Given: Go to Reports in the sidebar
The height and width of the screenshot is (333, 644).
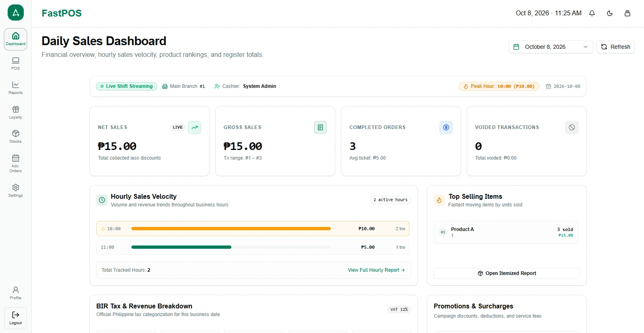Looking at the screenshot, I should (16, 88).
